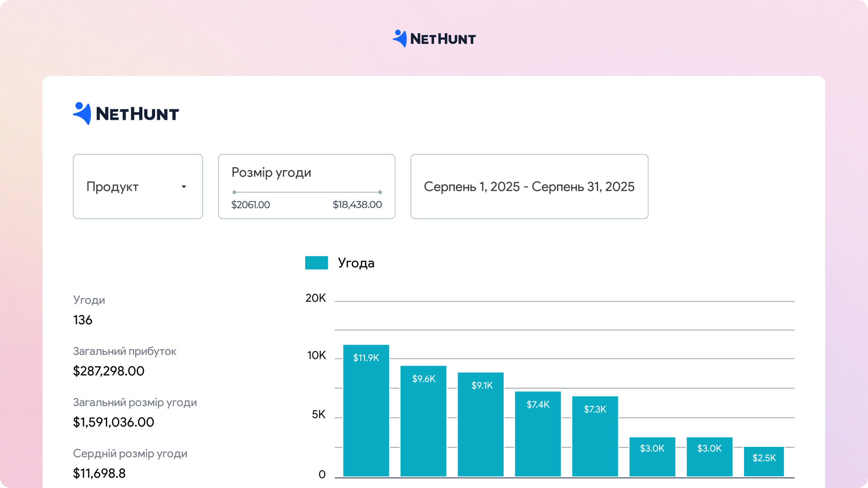Screen dimensions: 868x488
Task: Select the $11.9K bar in the chart
Action: pos(366,410)
